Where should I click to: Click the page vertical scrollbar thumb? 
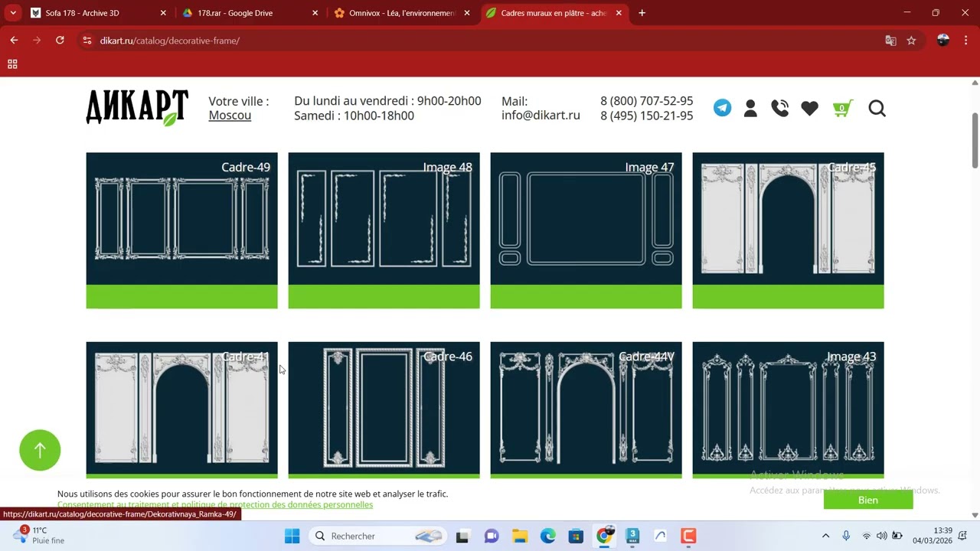pos(975,140)
